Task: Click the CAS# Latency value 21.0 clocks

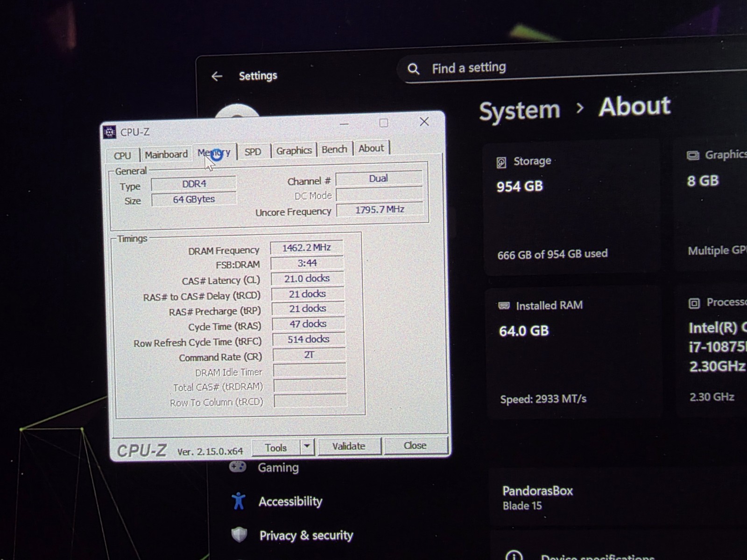Action: [x=307, y=279]
